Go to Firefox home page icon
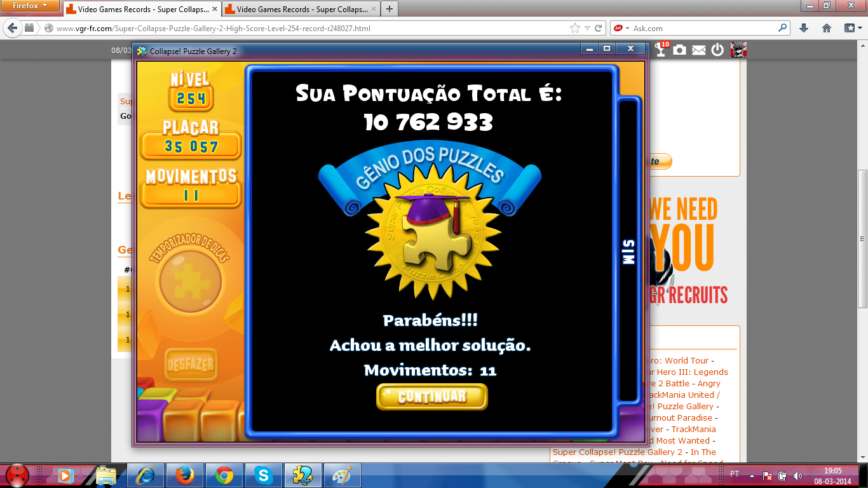 tap(827, 29)
